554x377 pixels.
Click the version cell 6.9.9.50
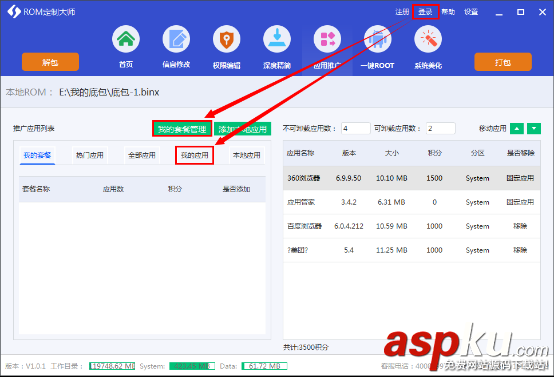tap(348, 178)
